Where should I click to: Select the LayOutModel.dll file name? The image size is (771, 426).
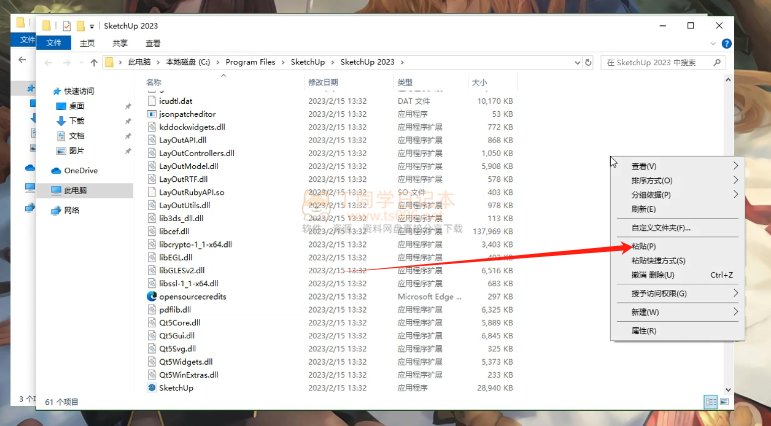189,166
